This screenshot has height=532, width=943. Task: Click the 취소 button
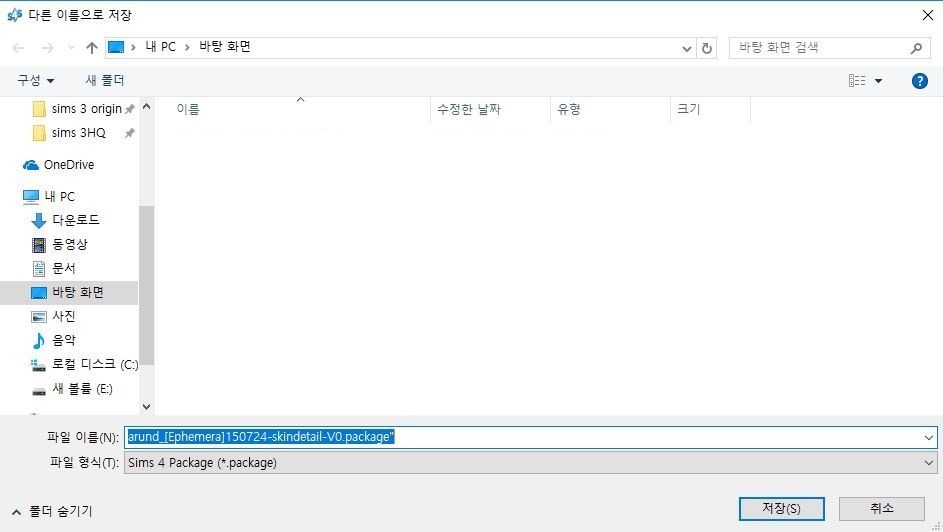pos(882,509)
